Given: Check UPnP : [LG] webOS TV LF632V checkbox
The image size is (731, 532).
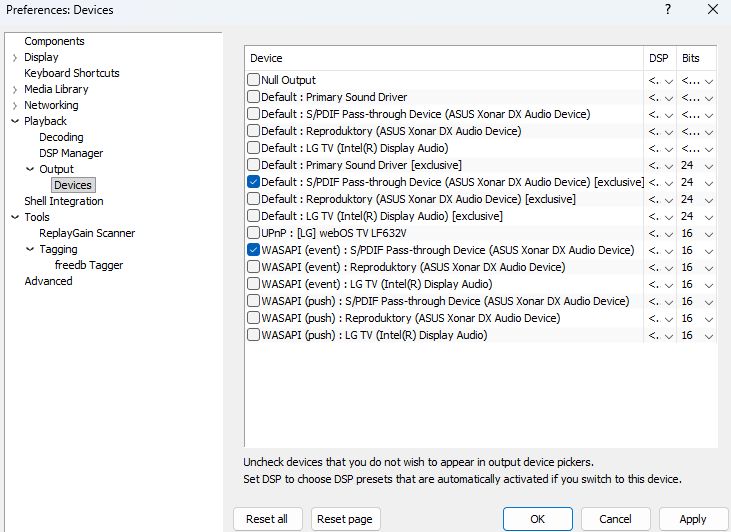Looking at the screenshot, I should coord(253,233).
